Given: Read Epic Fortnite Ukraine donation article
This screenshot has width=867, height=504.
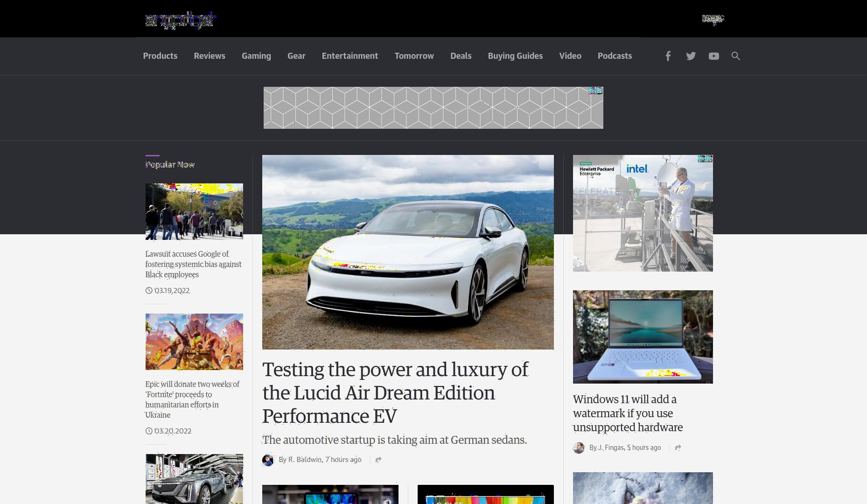Looking at the screenshot, I should 192,399.
